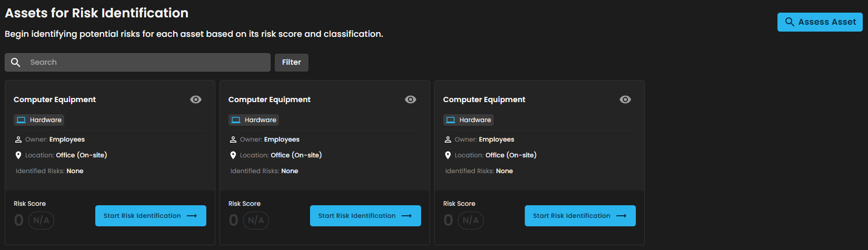Click the magnifier icon on Assess Asset
Viewport: 868px width, 250px height.
tap(790, 22)
